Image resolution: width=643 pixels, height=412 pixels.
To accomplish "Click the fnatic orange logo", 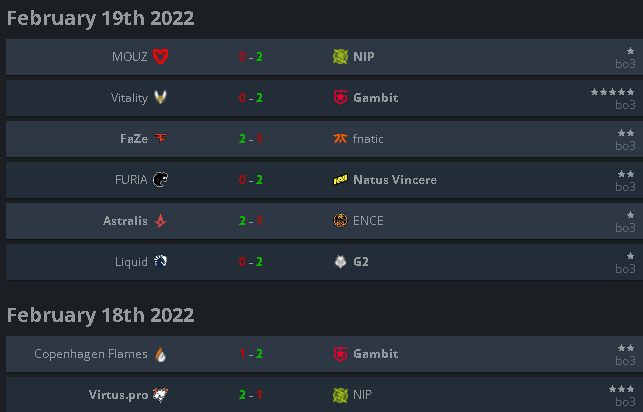I will 340,139.
